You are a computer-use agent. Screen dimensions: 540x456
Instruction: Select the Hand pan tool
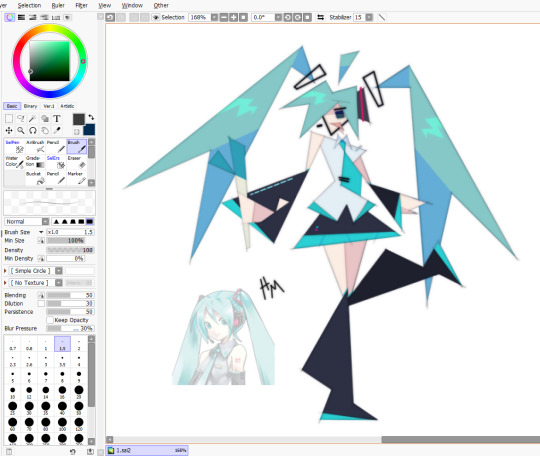click(x=45, y=131)
